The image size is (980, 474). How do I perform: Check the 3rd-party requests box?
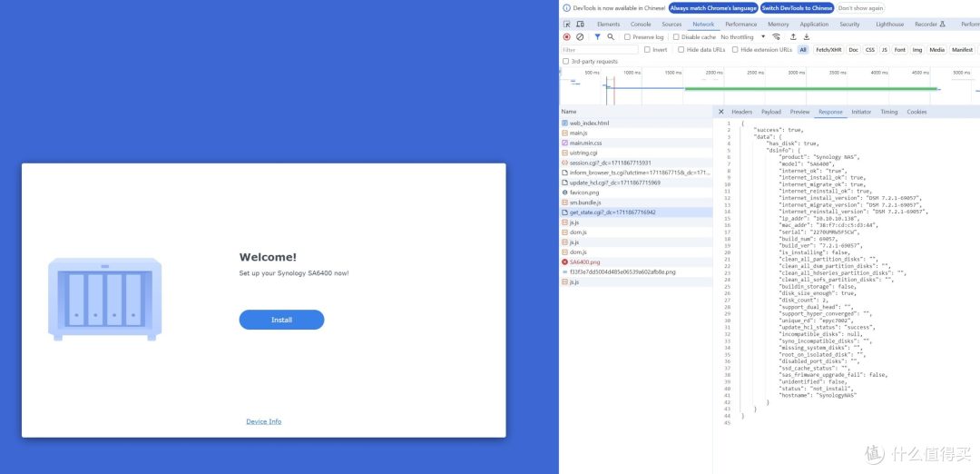[x=565, y=61]
